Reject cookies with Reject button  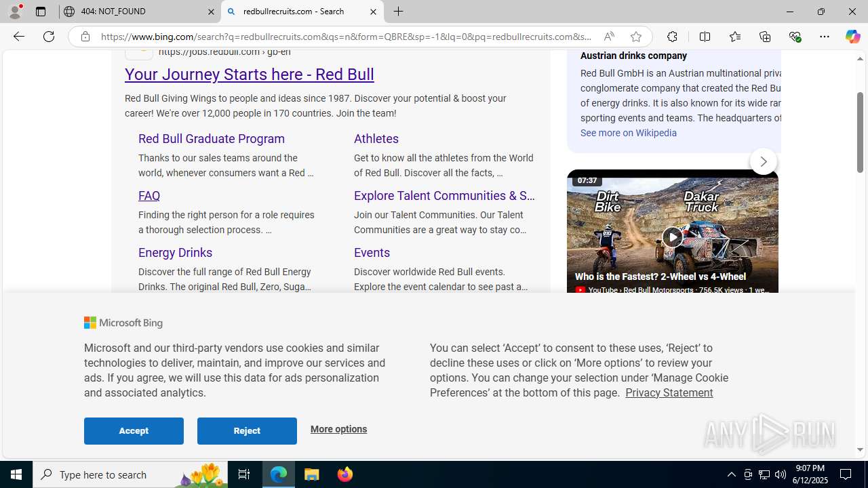coord(247,430)
